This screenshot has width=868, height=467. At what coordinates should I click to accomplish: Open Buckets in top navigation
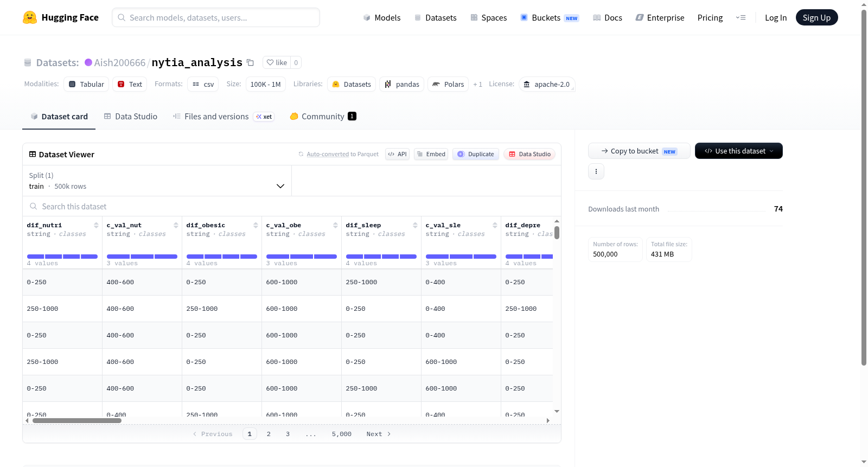(x=550, y=18)
